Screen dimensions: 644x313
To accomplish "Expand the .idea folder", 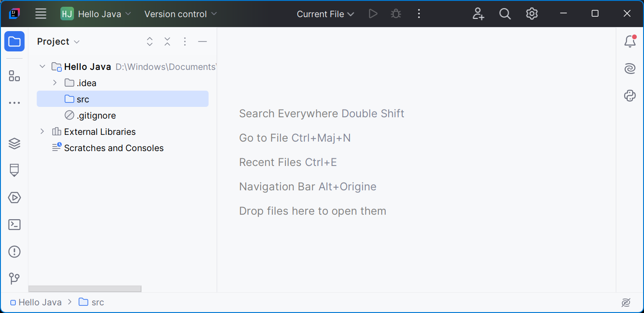I will [55, 83].
